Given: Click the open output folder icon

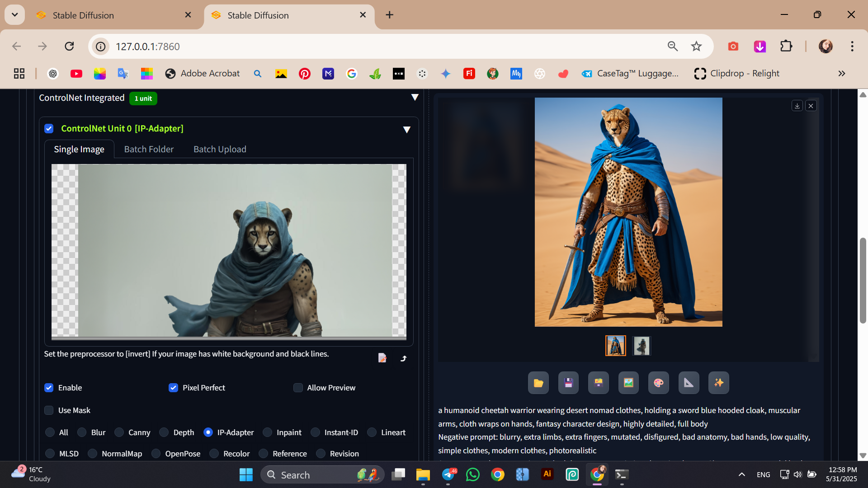Looking at the screenshot, I should [x=538, y=383].
